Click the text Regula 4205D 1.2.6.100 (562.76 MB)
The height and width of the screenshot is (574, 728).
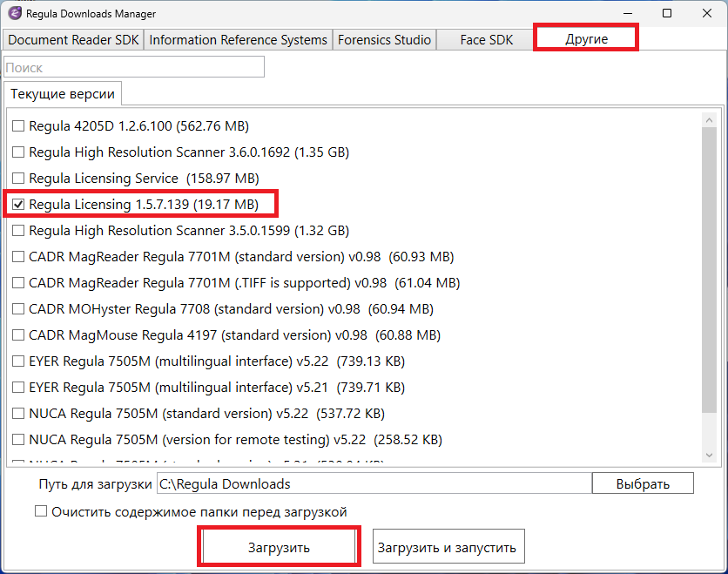(138, 125)
